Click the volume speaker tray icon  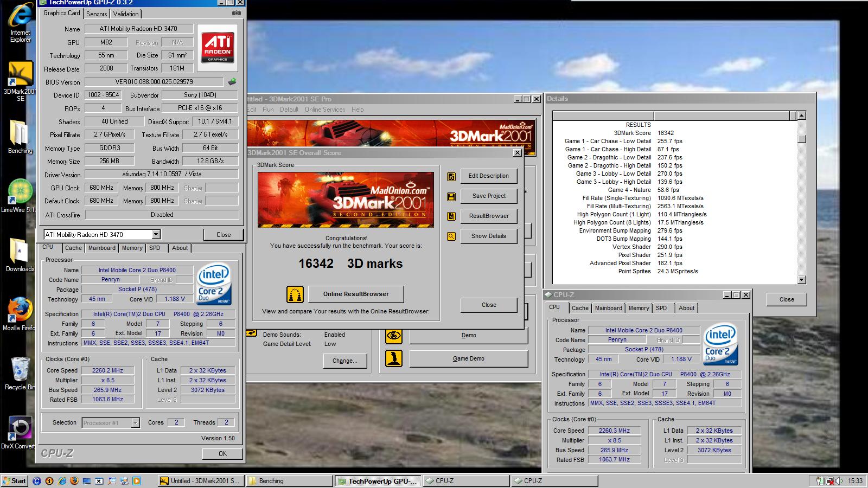tap(839, 480)
